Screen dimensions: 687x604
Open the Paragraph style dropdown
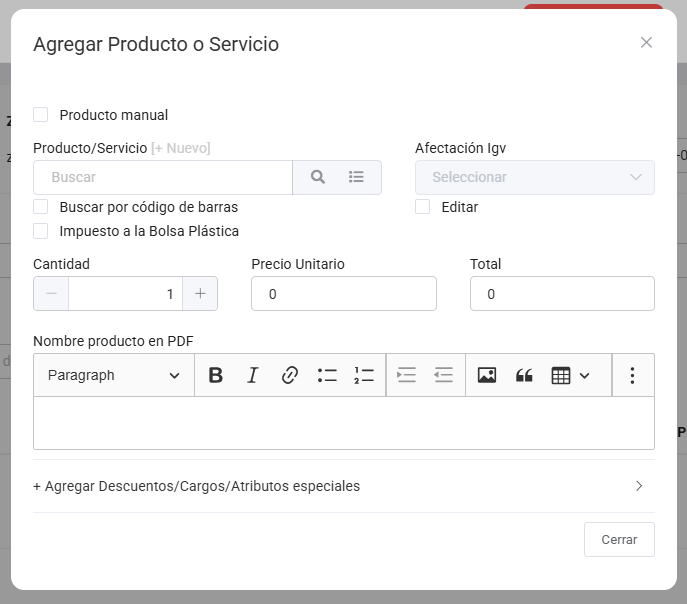point(113,375)
